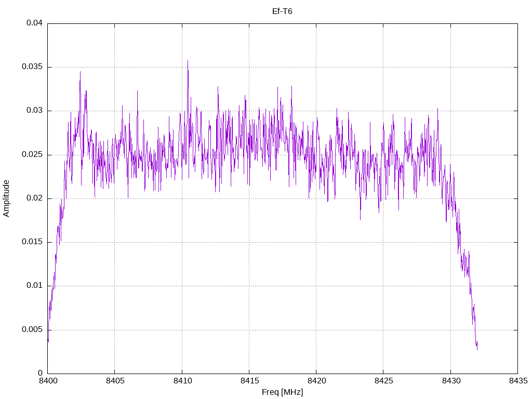Click the 0.02 y-axis tick label

pos(35,198)
